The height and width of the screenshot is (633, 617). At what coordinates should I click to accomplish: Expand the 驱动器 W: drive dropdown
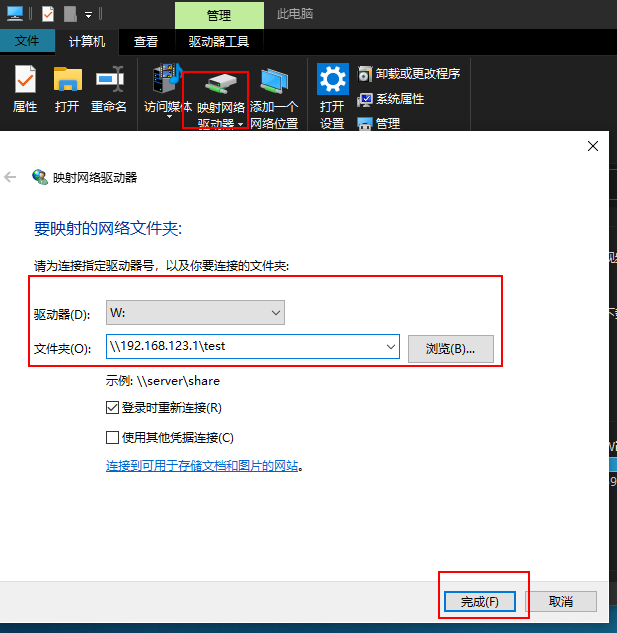point(275,313)
